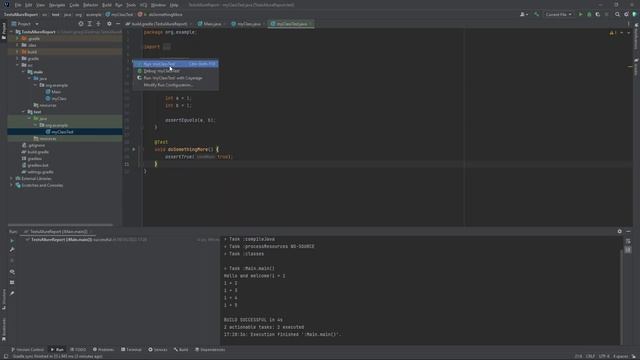Open Build tool window button
640x360 pixels.
point(181,350)
